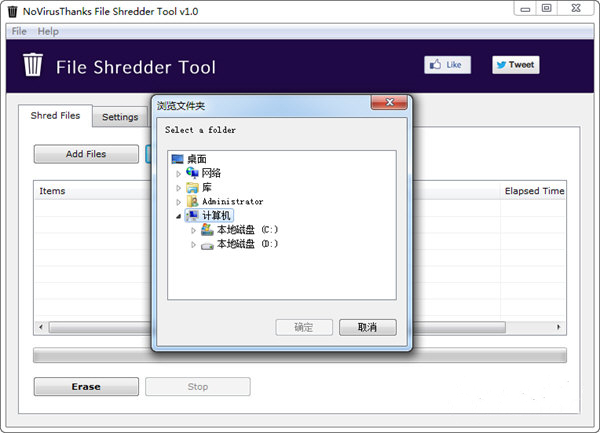The width and height of the screenshot is (600, 433).
Task: Select local disk C: drive icon
Action: 207,229
